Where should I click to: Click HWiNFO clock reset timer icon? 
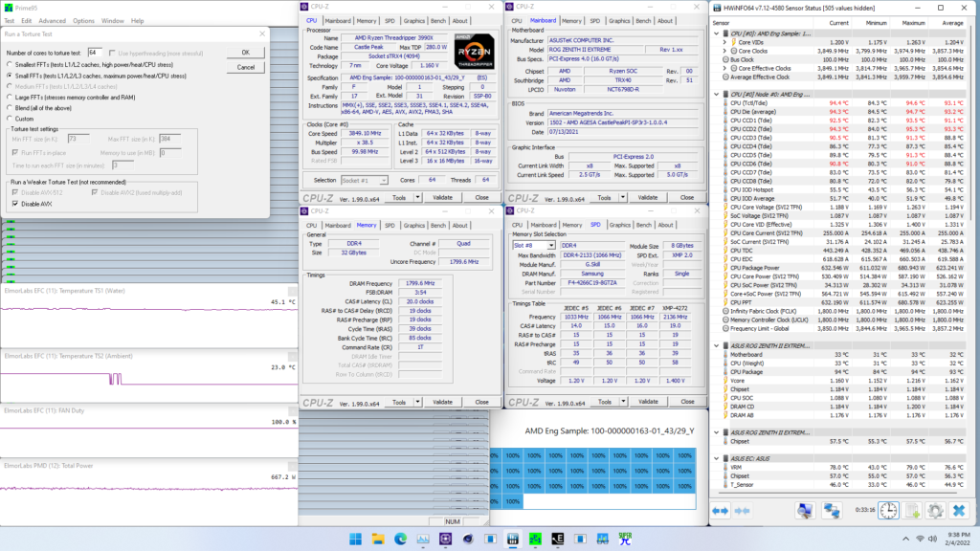click(888, 511)
